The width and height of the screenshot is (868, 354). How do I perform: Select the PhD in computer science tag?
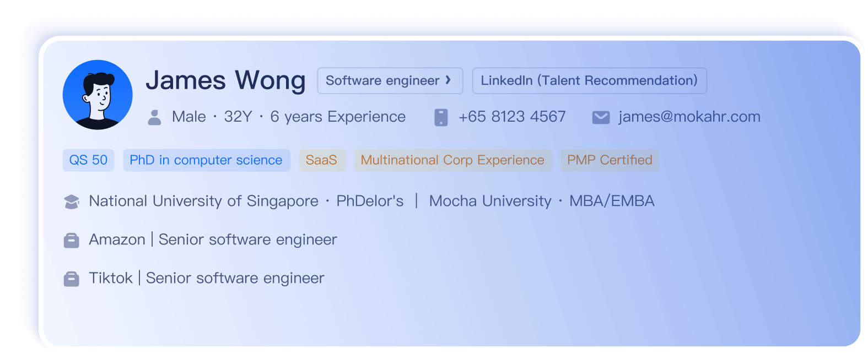click(x=206, y=160)
